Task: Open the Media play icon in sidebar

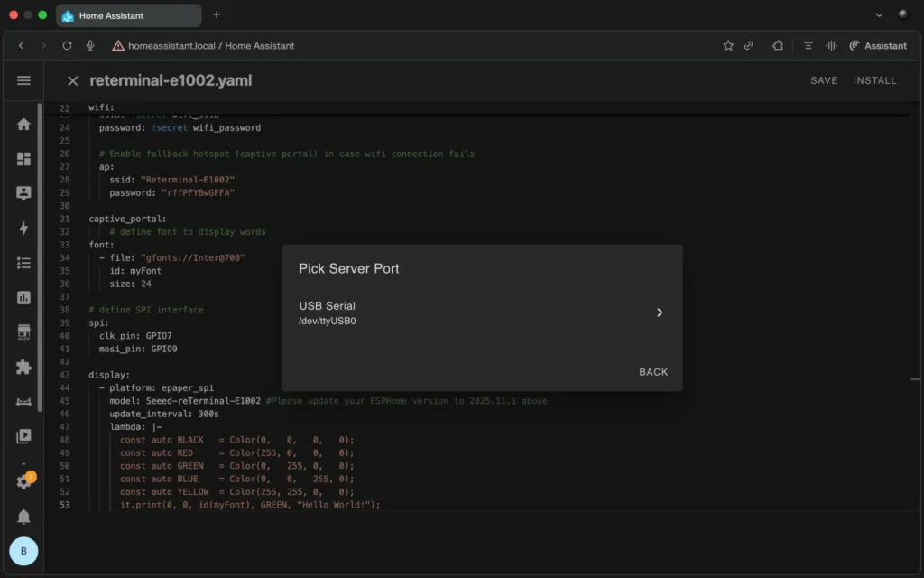Action: 23,436
